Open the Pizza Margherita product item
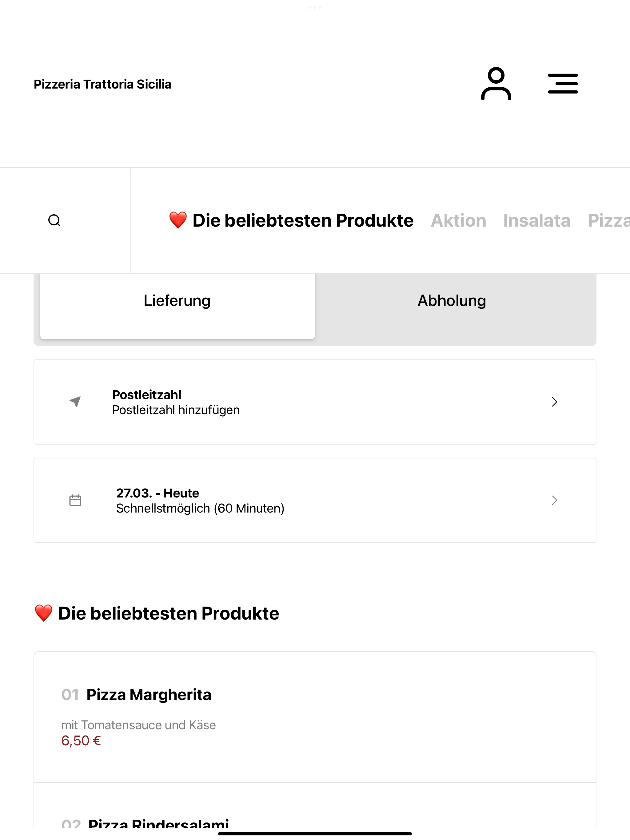630x840 pixels. (315, 717)
